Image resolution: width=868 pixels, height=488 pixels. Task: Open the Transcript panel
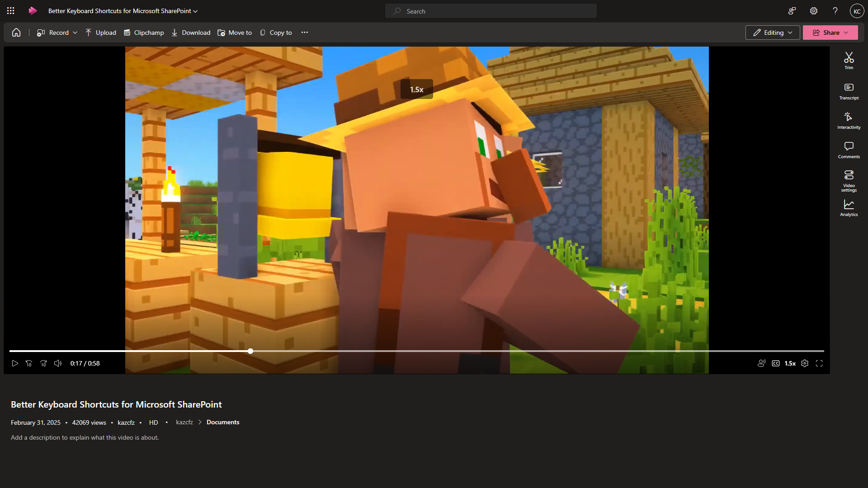click(x=849, y=91)
